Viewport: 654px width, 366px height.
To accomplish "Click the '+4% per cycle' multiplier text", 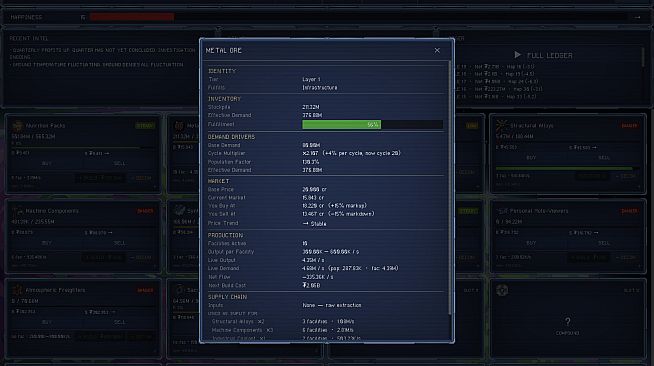I will [x=362, y=153].
